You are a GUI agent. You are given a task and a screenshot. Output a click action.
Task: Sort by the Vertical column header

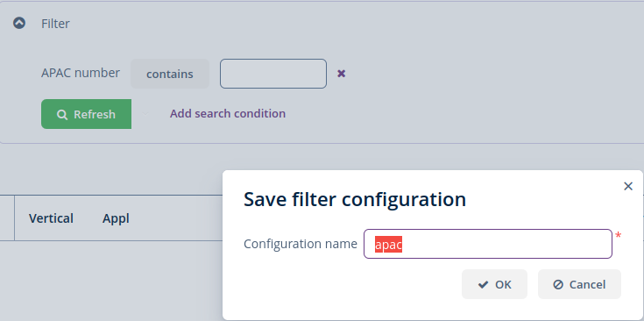pos(51,218)
